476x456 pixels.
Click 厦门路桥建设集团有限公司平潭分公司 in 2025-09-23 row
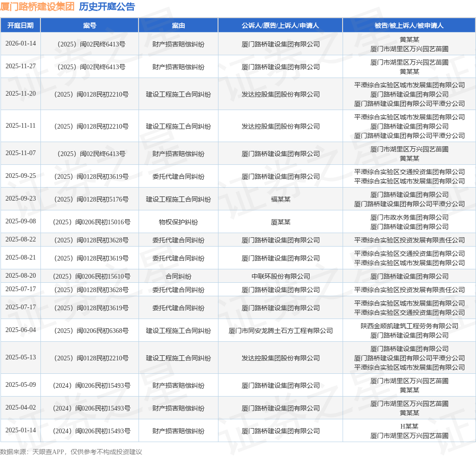tap(409, 204)
